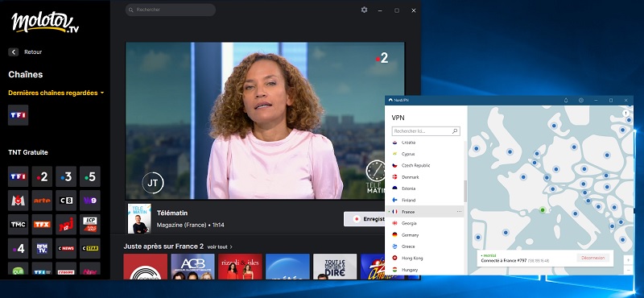Select Denmark in NordVPN country list
This screenshot has height=298, width=644.
tap(424, 177)
